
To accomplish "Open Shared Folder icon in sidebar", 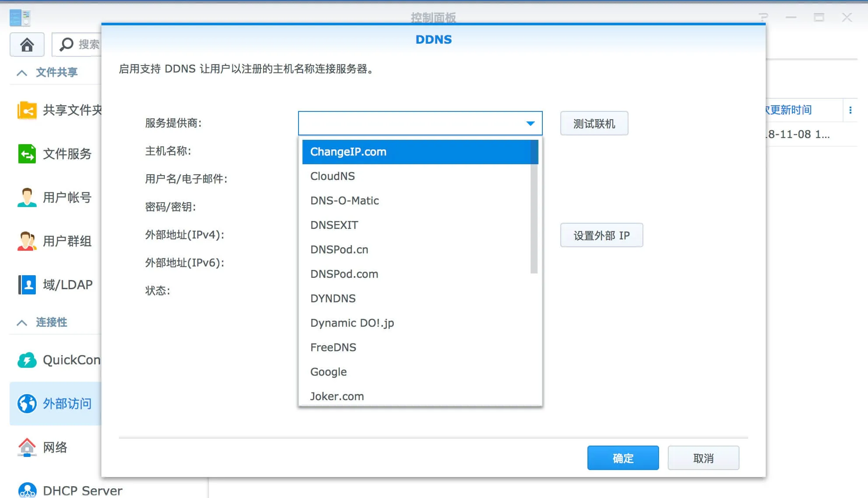I will tap(27, 110).
